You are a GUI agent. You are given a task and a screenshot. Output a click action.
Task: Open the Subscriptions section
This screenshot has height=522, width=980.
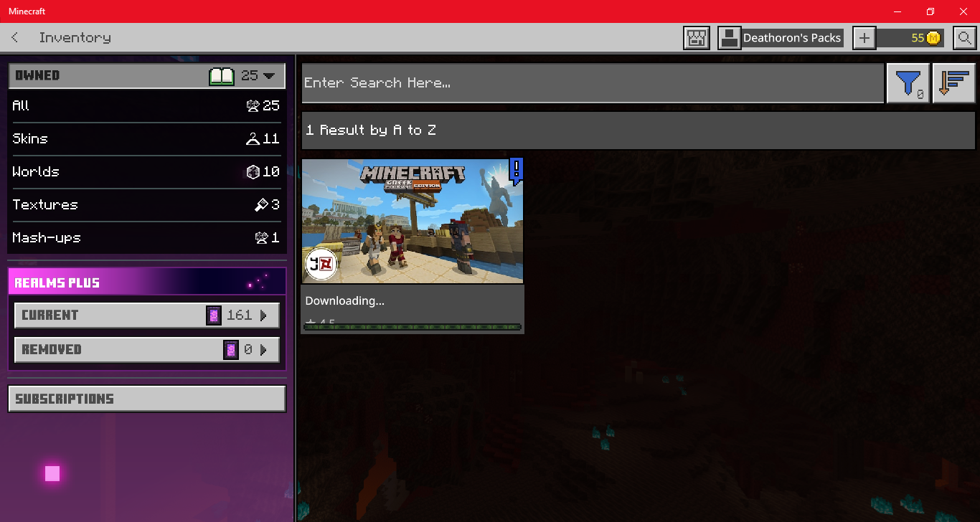click(147, 399)
